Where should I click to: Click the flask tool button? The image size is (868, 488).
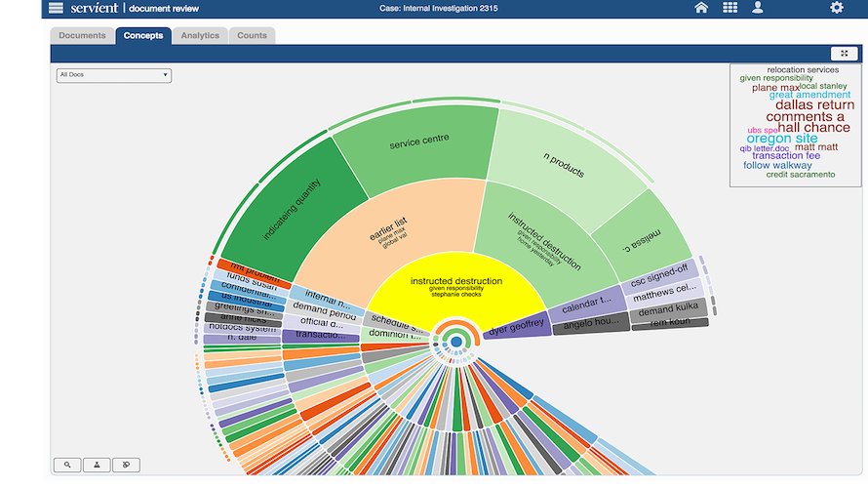(97, 465)
